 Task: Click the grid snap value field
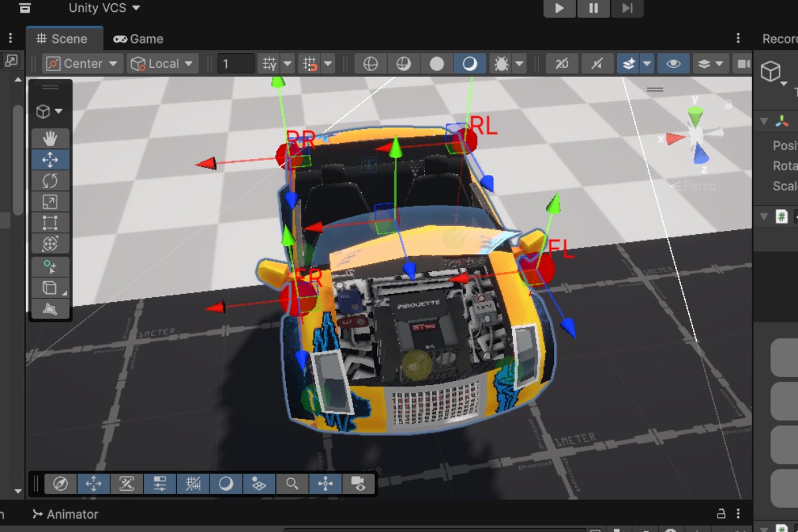236,64
